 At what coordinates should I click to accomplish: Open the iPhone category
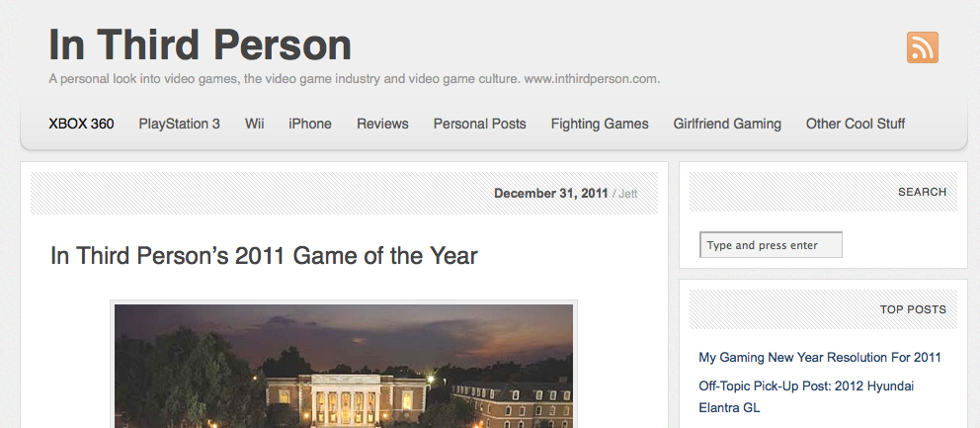[310, 124]
